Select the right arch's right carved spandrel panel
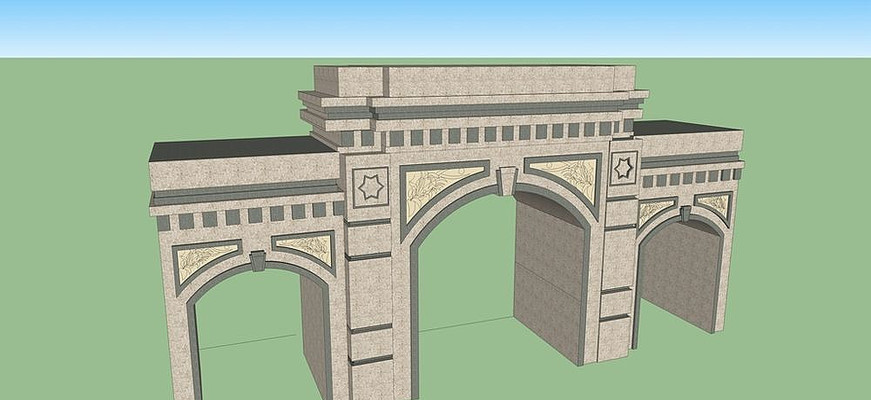 click(714, 204)
